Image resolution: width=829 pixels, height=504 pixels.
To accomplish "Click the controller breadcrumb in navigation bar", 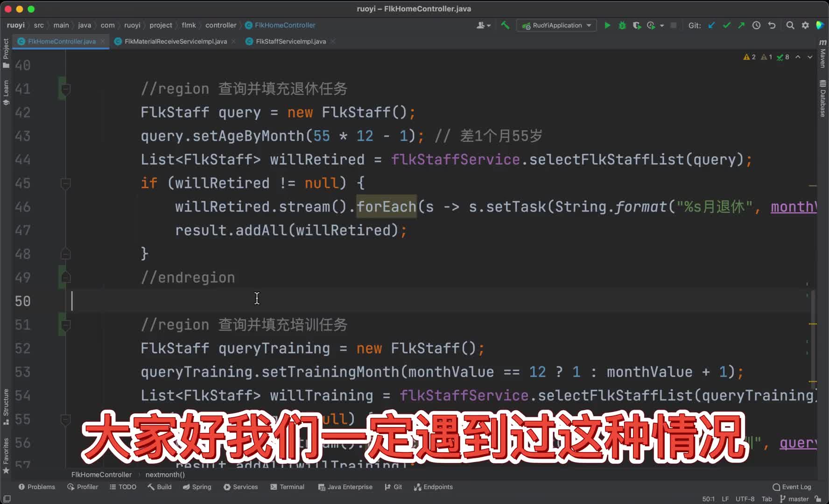I will [x=221, y=25].
